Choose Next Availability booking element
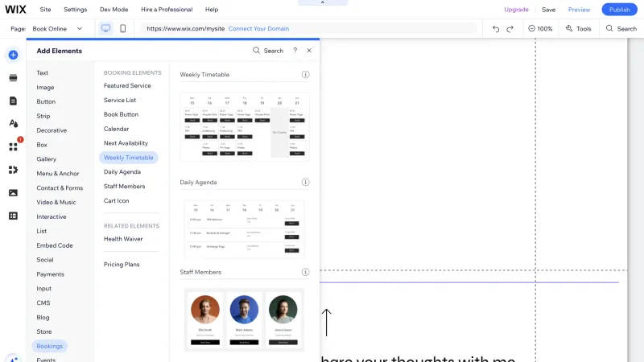644x362 pixels. [126, 143]
